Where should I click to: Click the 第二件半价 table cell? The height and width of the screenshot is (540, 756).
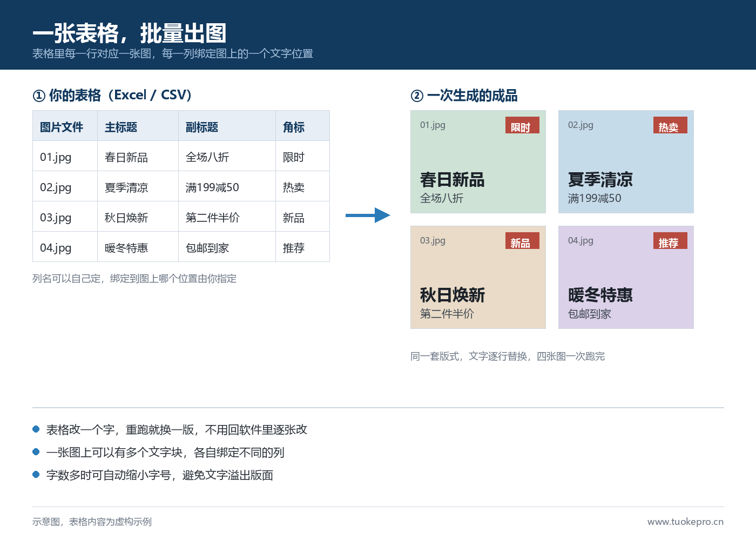[227, 217]
